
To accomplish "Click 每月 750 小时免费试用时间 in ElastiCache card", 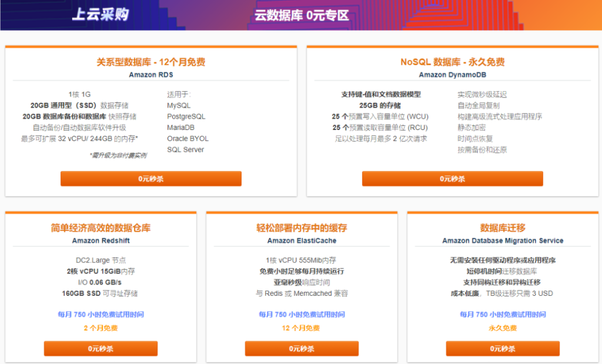I will pyautogui.click(x=301, y=315).
